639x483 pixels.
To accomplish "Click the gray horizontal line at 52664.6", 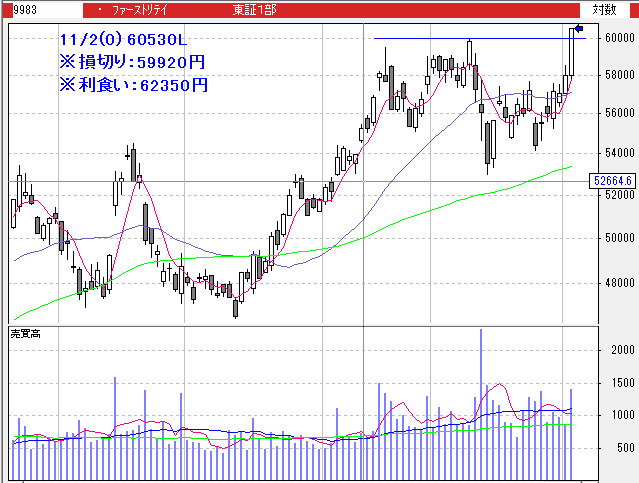I will 300,181.
